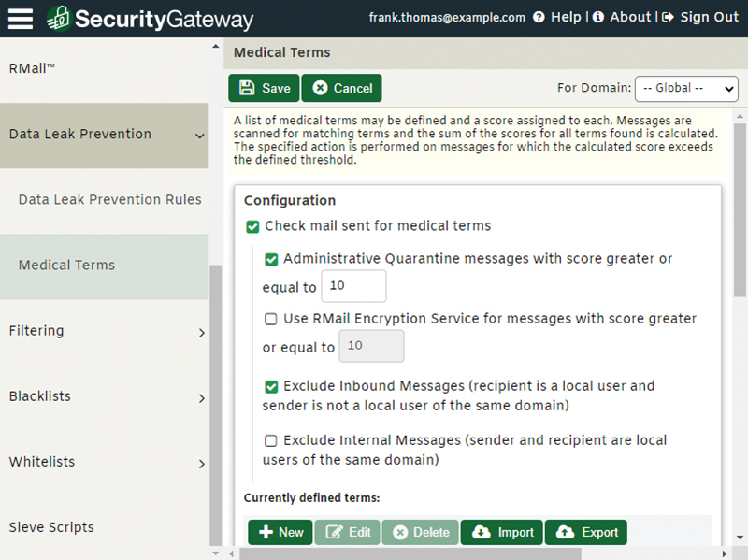Click the SecurityGateway padlock logo
748x560 pixels.
[x=59, y=19]
